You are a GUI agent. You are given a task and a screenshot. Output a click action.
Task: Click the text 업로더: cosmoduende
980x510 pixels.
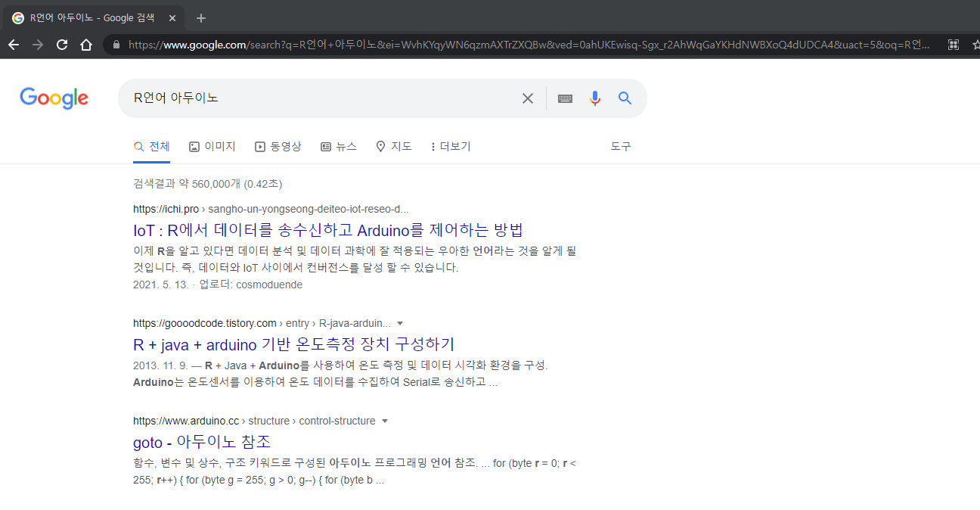[251, 285]
